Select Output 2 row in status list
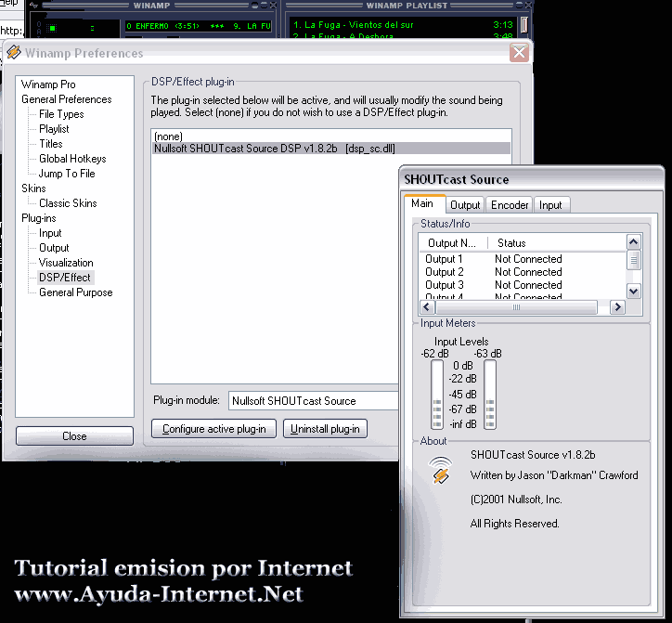The height and width of the screenshot is (623, 672). [x=522, y=272]
